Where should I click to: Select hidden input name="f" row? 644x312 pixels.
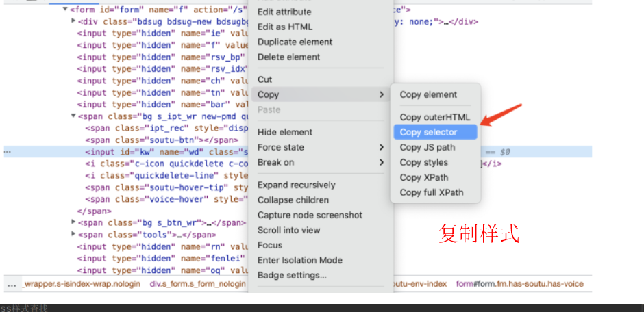pos(162,46)
